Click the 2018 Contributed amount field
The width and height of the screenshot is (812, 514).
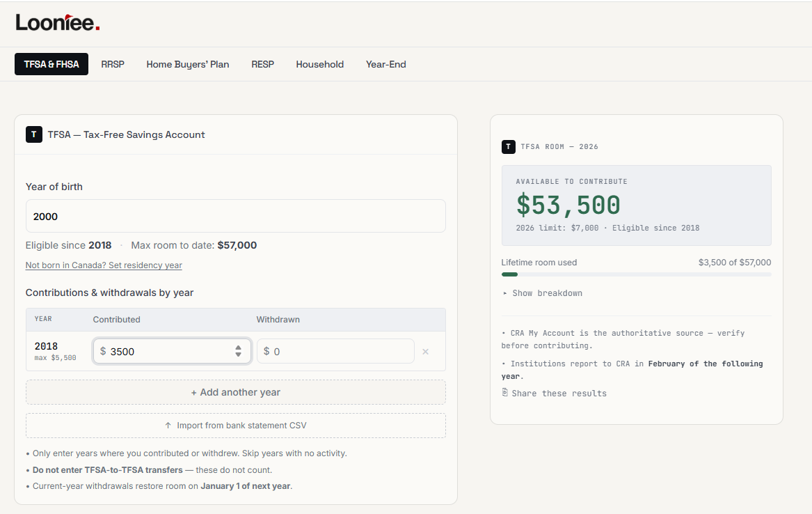coord(172,351)
